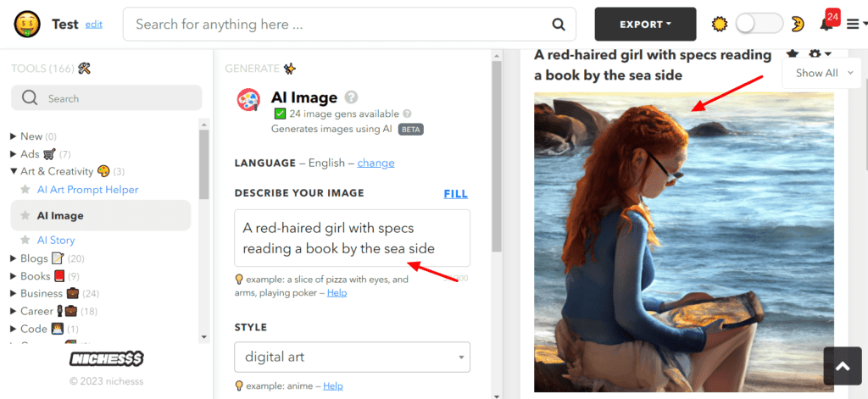
Task: Click the Help link under image description example
Action: pos(337,293)
